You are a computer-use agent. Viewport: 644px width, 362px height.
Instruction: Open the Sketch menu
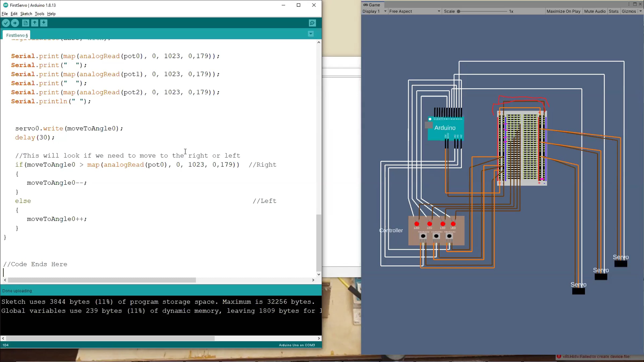pyautogui.click(x=26, y=14)
